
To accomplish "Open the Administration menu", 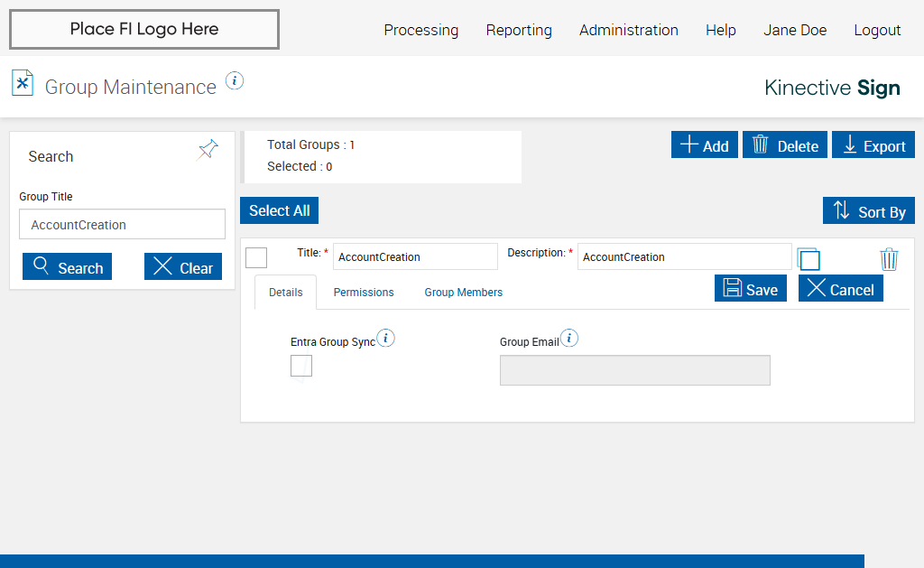I will pos(629,30).
